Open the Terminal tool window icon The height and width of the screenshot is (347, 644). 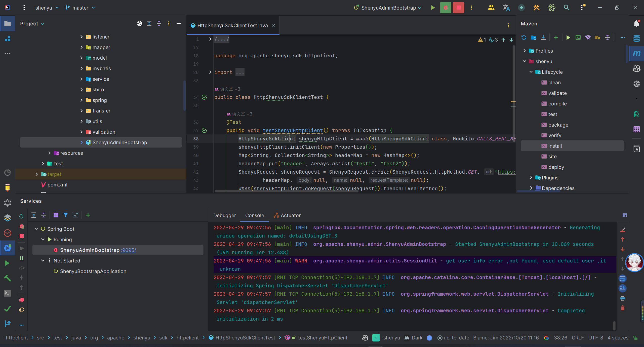point(8,293)
